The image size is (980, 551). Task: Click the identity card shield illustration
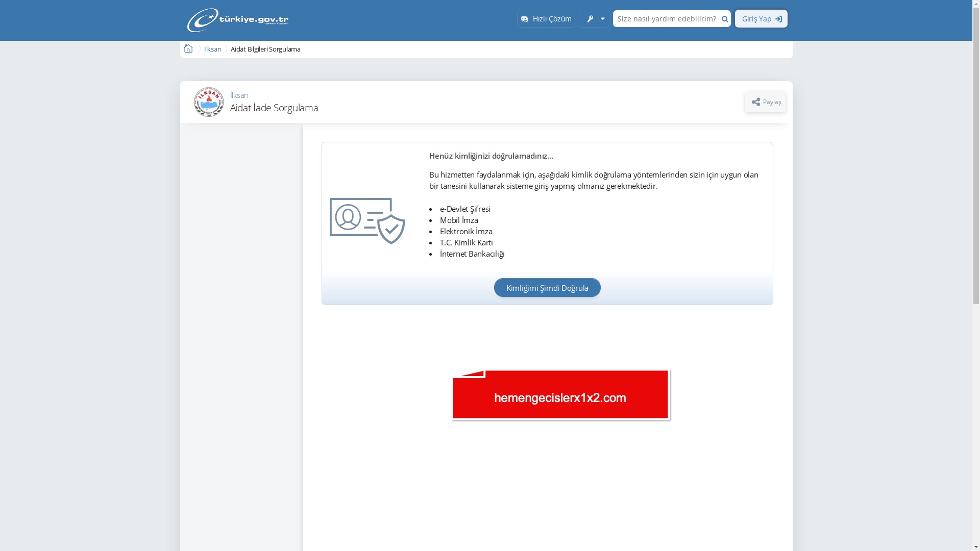coord(367,221)
